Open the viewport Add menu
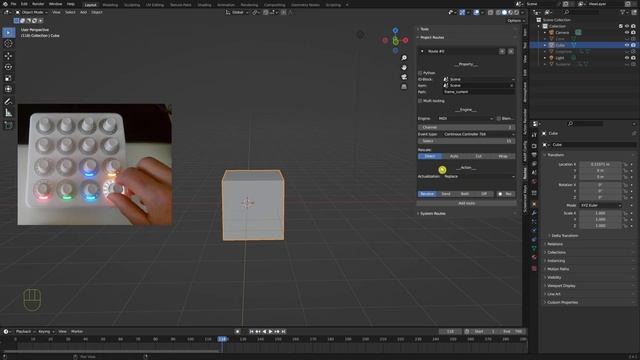 (83, 12)
